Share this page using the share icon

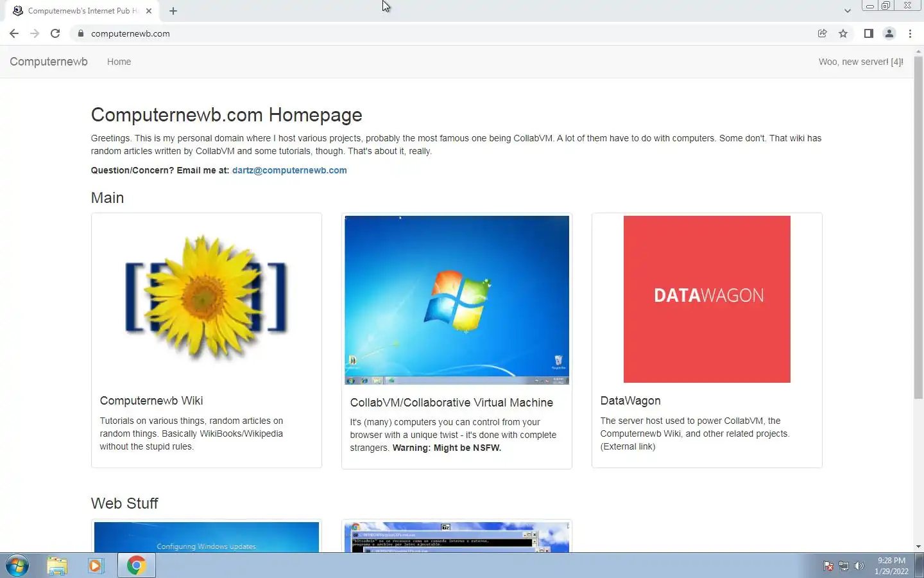822,33
